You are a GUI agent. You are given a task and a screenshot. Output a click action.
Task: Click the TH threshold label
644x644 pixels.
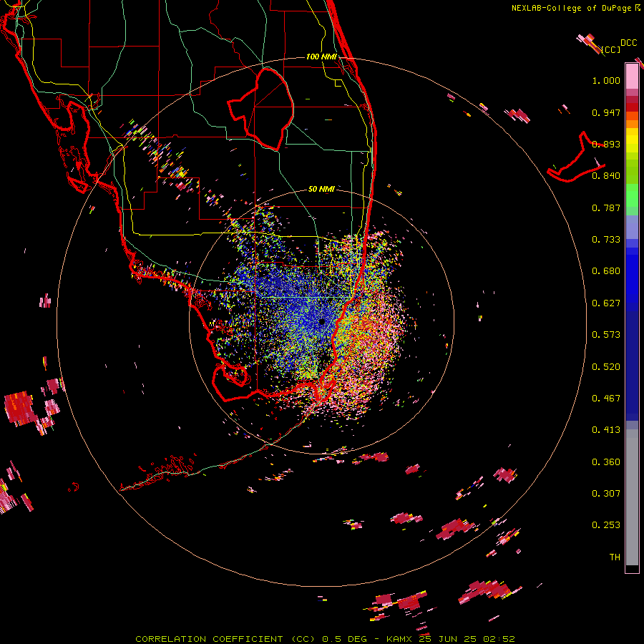tap(615, 557)
